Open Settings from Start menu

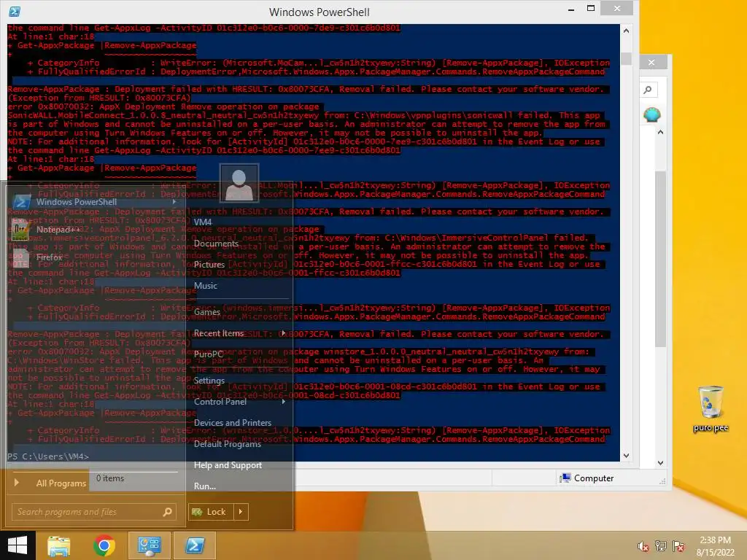click(x=209, y=381)
